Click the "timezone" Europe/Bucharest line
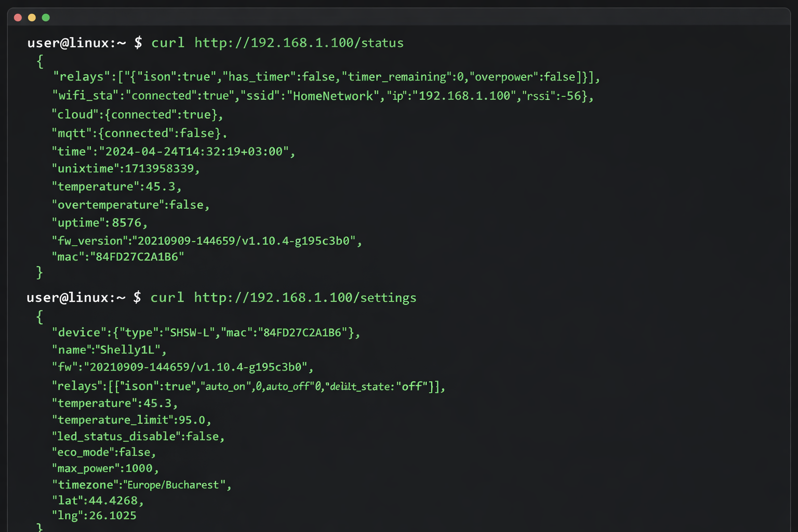Image resolution: width=798 pixels, height=532 pixels. [141, 485]
